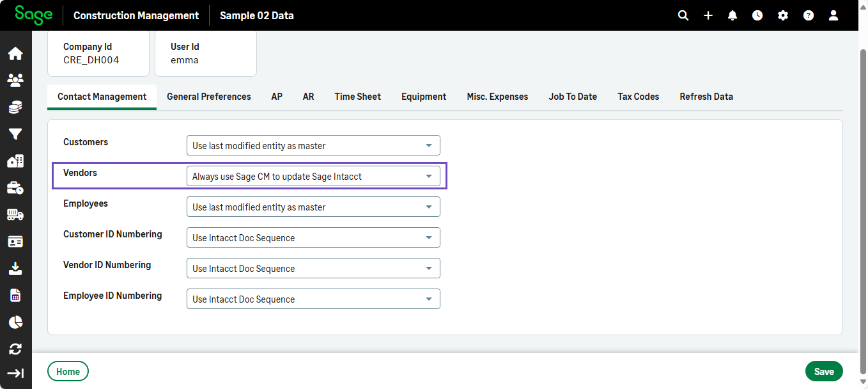Open the truck icon in sidebar
Viewport: 868px width, 389px height.
[x=15, y=215]
